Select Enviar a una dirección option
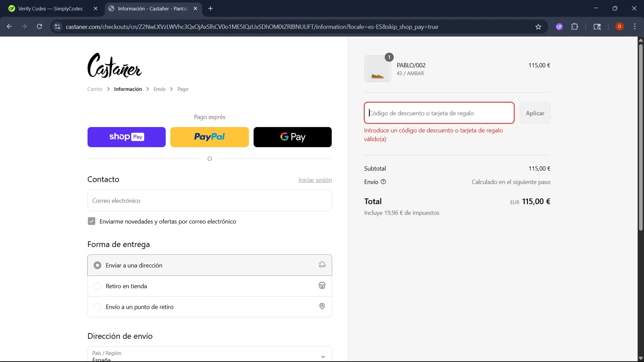Screen dimensions: 644x362 [x=210, y=265]
